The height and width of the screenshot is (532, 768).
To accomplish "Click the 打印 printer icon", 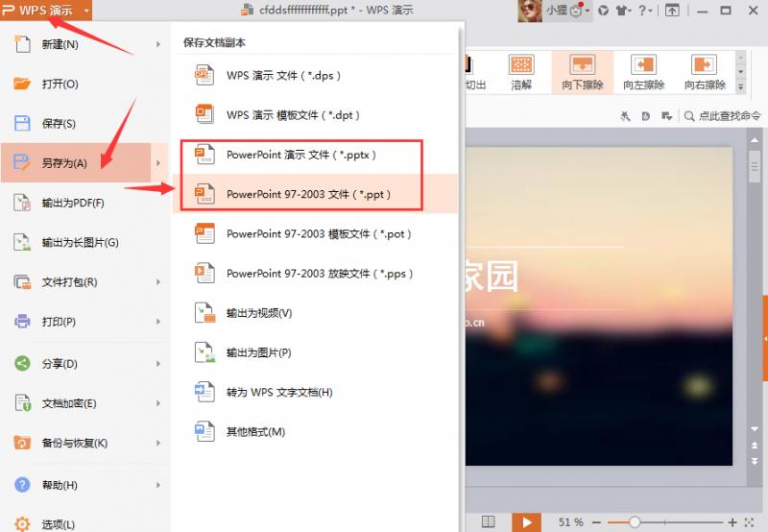I will pos(22,322).
